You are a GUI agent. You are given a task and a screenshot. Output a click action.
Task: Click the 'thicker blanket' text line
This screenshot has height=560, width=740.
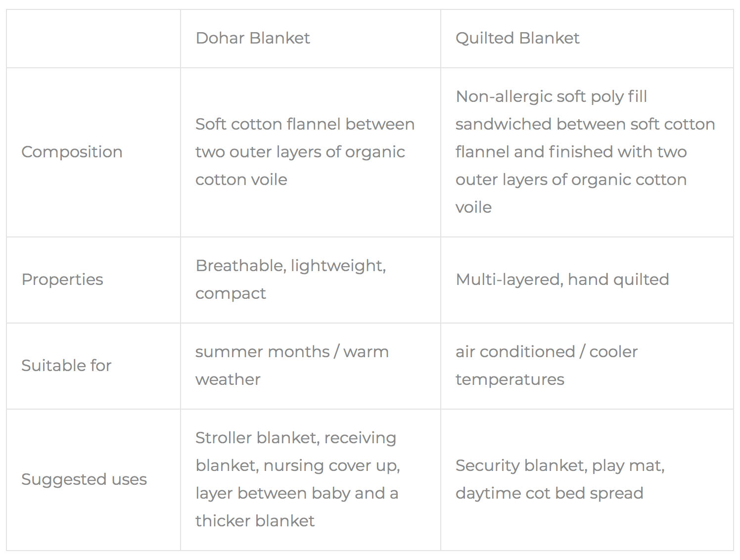tap(255, 521)
